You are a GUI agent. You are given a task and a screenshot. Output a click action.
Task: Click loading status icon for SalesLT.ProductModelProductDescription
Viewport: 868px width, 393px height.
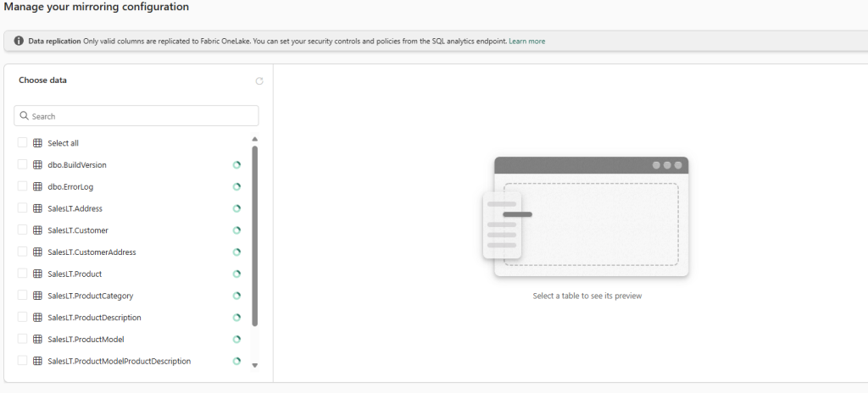[x=237, y=361]
